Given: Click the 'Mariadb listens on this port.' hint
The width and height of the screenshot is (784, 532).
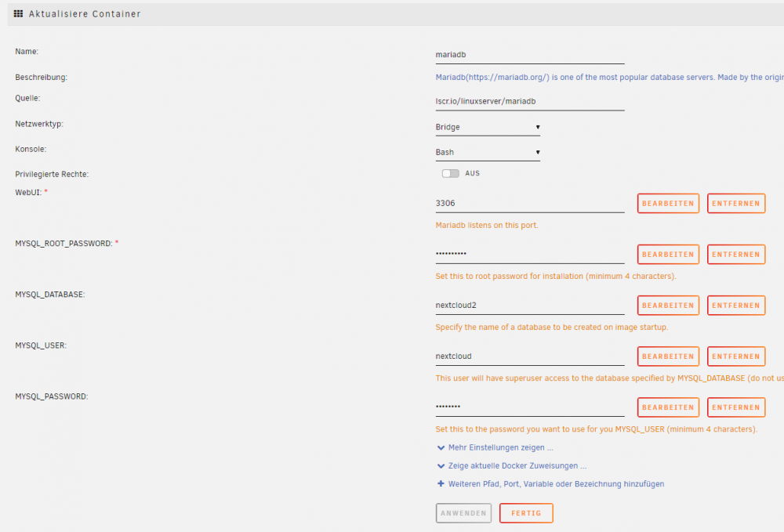Looking at the screenshot, I should click(x=487, y=226).
